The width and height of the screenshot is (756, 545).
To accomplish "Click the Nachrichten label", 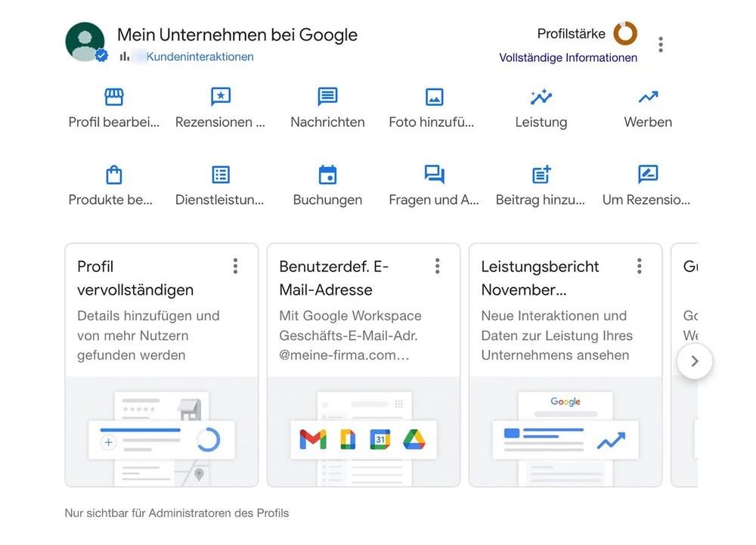I will (x=327, y=122).
